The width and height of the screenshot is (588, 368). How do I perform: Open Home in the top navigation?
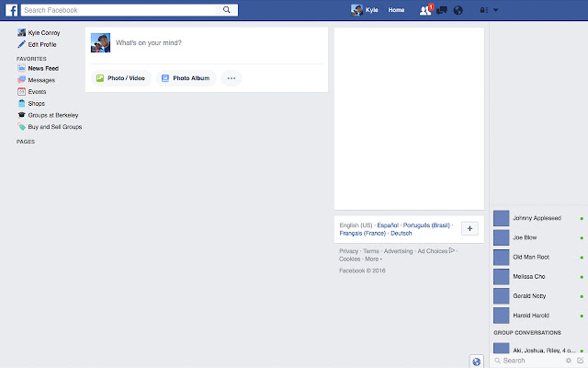[396, 10]
